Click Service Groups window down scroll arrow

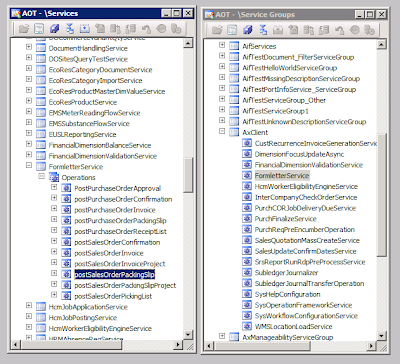coord(382,336)
